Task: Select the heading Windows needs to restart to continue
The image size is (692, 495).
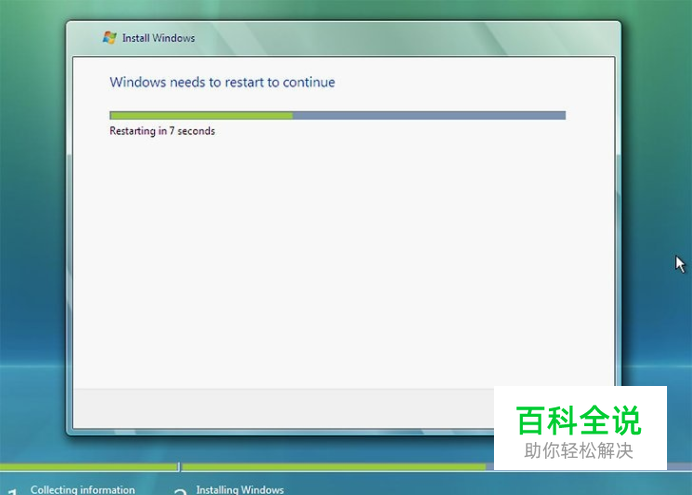Action: 222,82
